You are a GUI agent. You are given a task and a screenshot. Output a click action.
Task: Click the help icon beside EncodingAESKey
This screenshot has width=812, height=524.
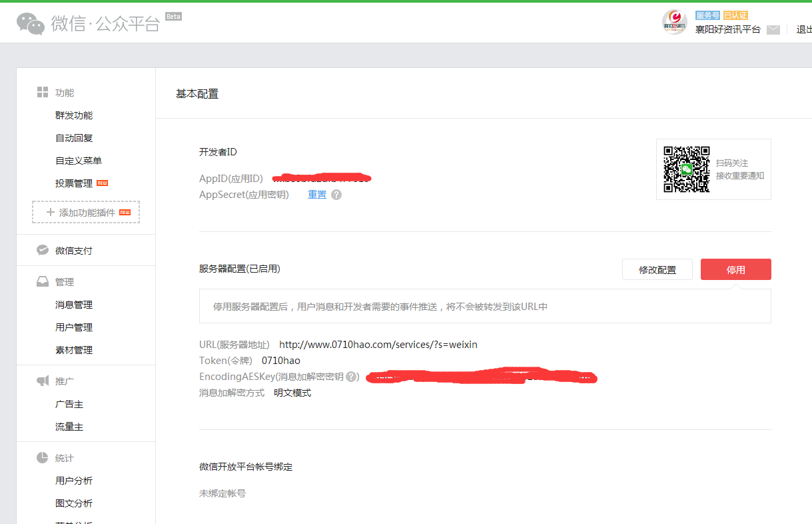pyautogui.click(x=351, y=377)
